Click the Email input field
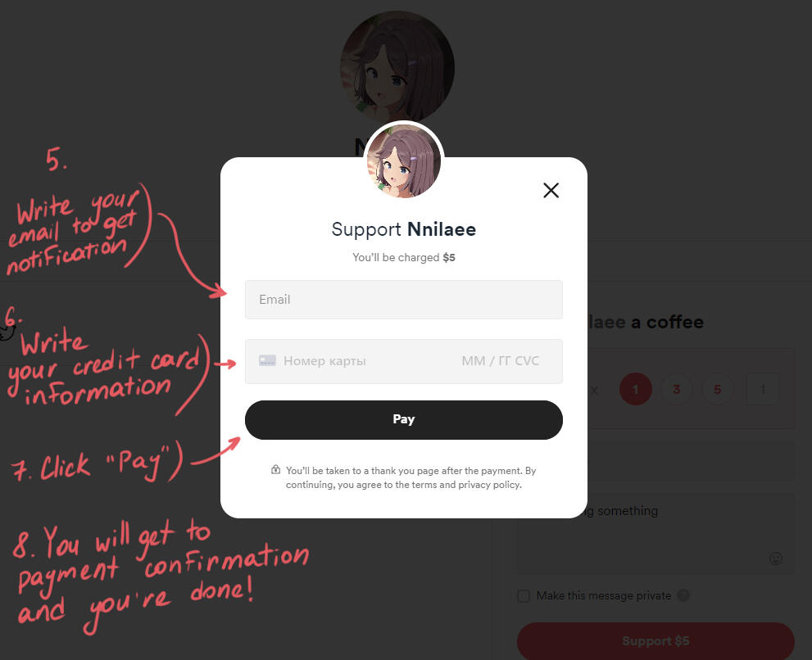Viewport: 812px width, 660px height. pyautogui.click(x=403, y=300)
